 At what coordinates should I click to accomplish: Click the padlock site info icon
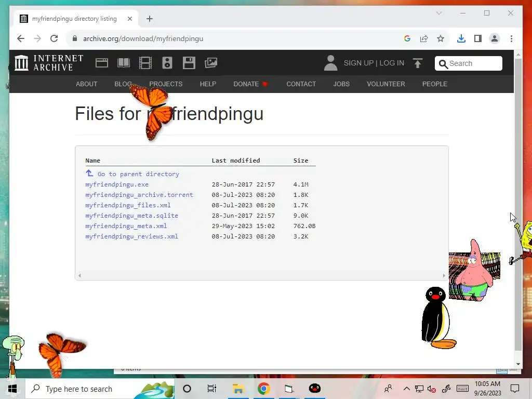pos(75,38)
